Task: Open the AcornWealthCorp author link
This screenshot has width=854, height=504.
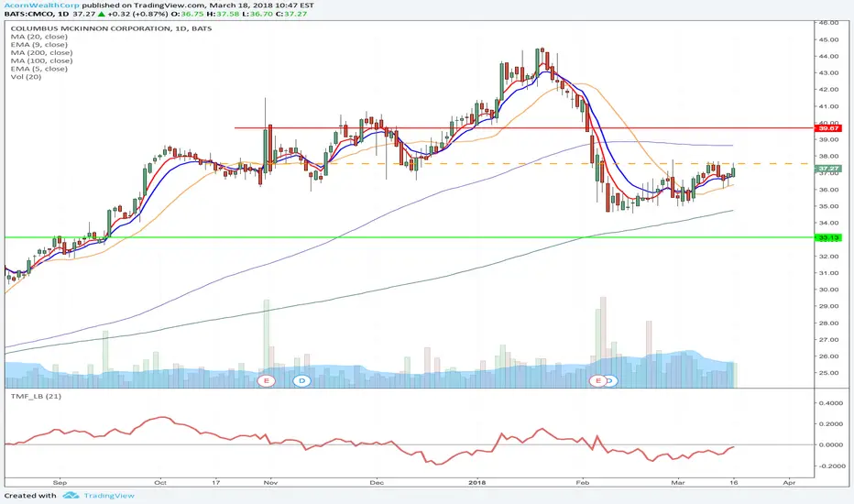Action: coord(42,5)
